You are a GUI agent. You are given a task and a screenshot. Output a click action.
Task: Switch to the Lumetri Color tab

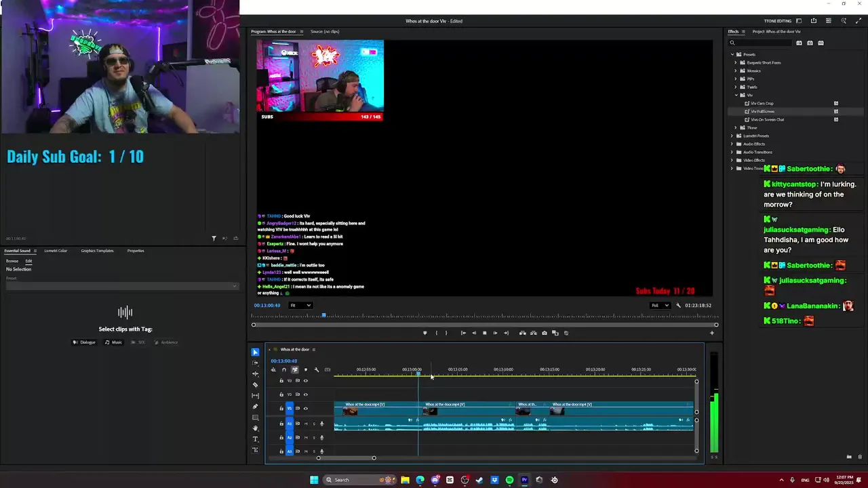pyautogui.click(x=56, y=251)
